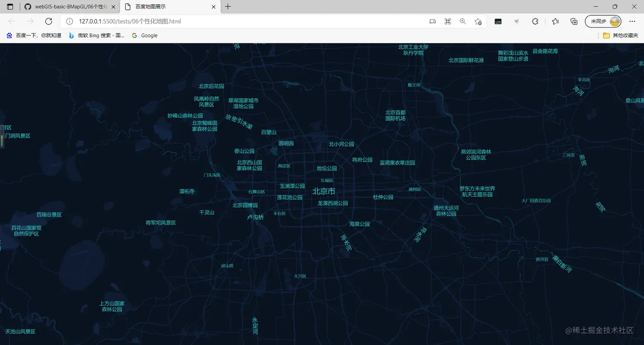Screen dimensions: 644x345
Task: Click the 千灵山 map label
Action: [207, 212]
